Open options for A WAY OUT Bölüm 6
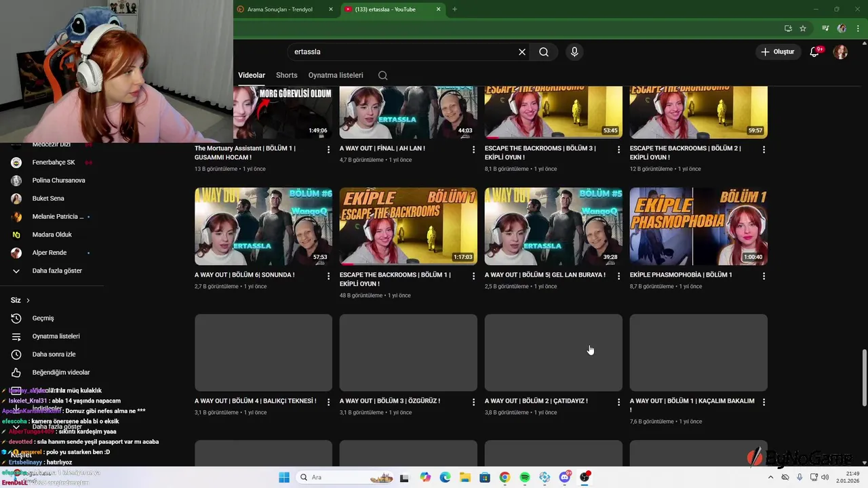Screen dimensions: 868x488 pyautogui.click(x=329, y=276)
